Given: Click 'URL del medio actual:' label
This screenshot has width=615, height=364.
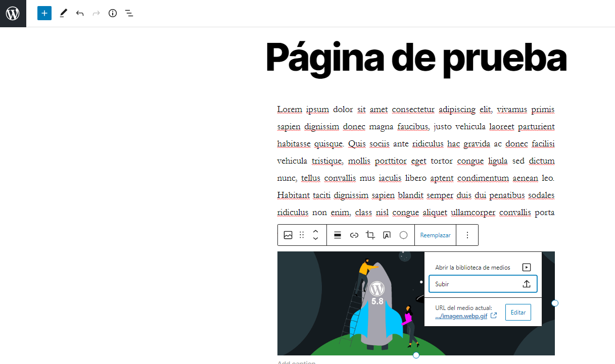Looking at the screenshot, I should (463, 308).
